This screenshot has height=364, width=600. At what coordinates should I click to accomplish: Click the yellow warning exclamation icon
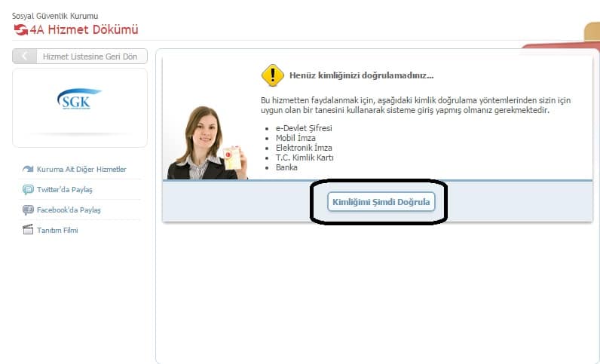coord(272,75)
